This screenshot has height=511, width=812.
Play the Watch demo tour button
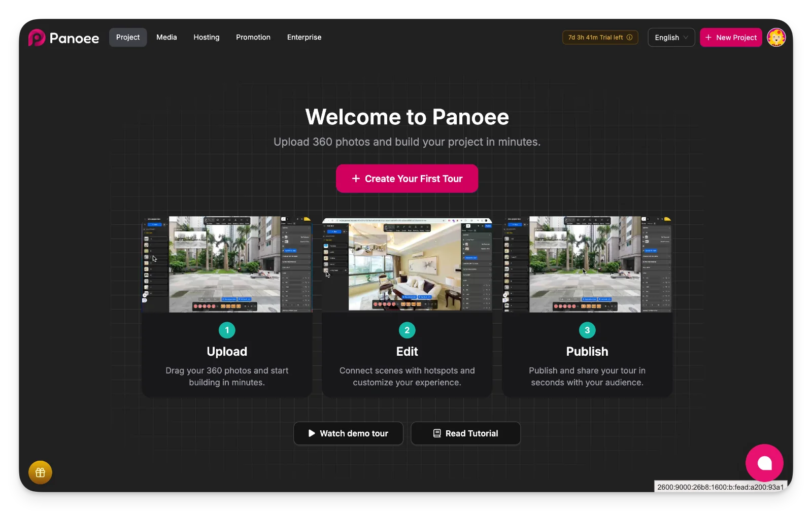(348, 433)
